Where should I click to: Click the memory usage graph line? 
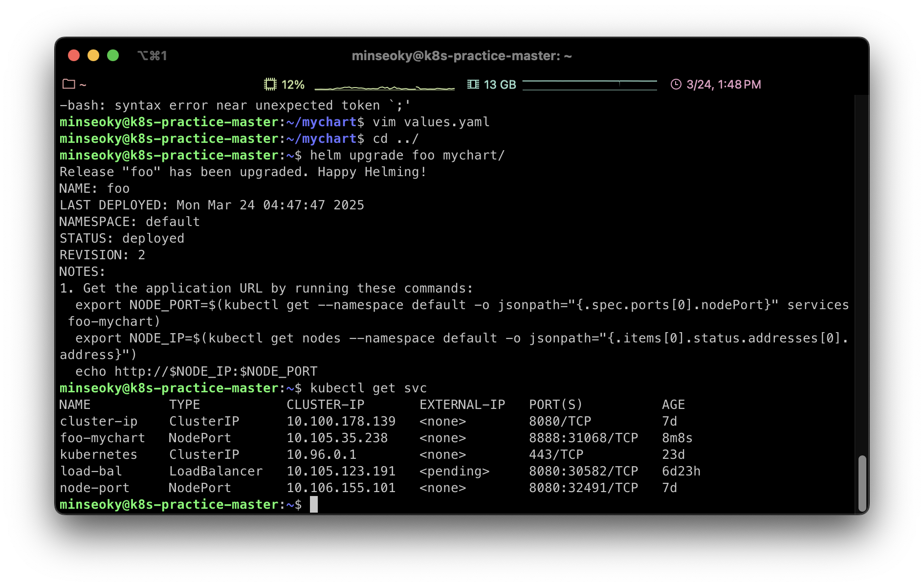pyautogui.click(x=589, y=85)
